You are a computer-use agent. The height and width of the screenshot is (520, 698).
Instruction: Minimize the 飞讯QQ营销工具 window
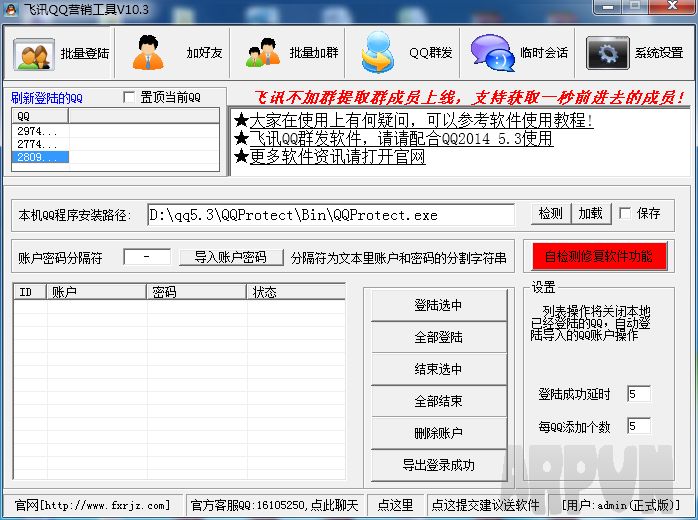coord(608,6)
